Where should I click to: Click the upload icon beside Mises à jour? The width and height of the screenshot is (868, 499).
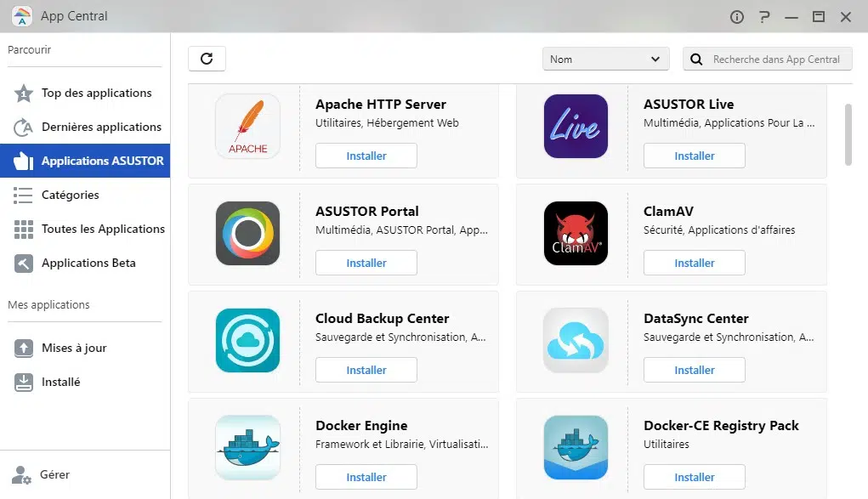click(x=23, y=349)
